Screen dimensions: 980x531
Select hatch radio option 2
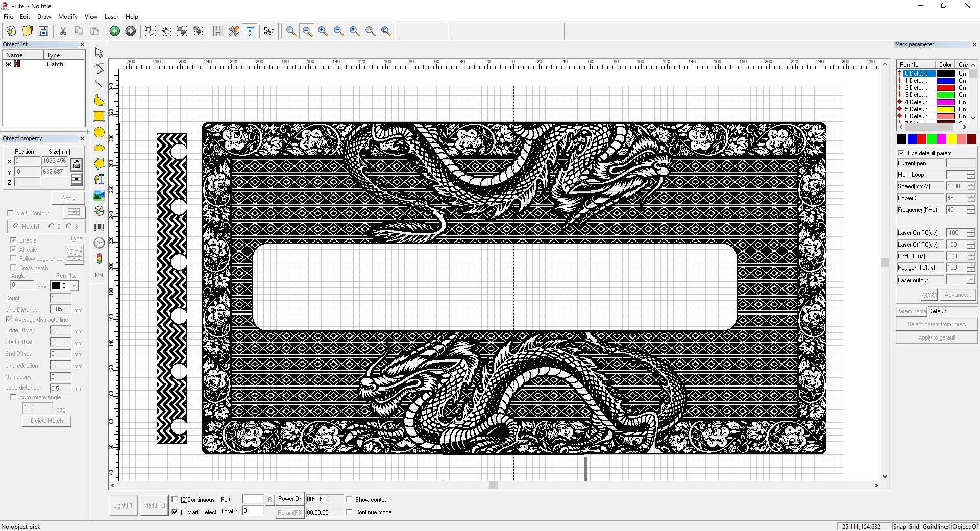click(x=52, y=226)
